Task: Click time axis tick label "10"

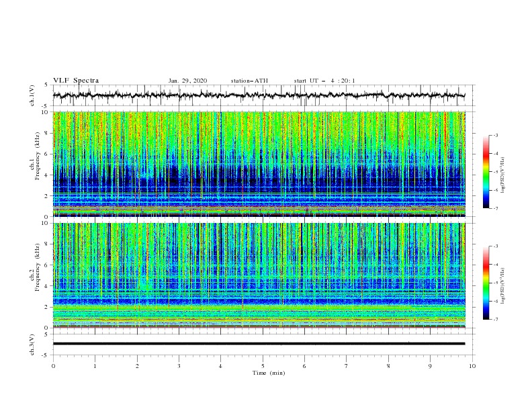Action: 472,366
